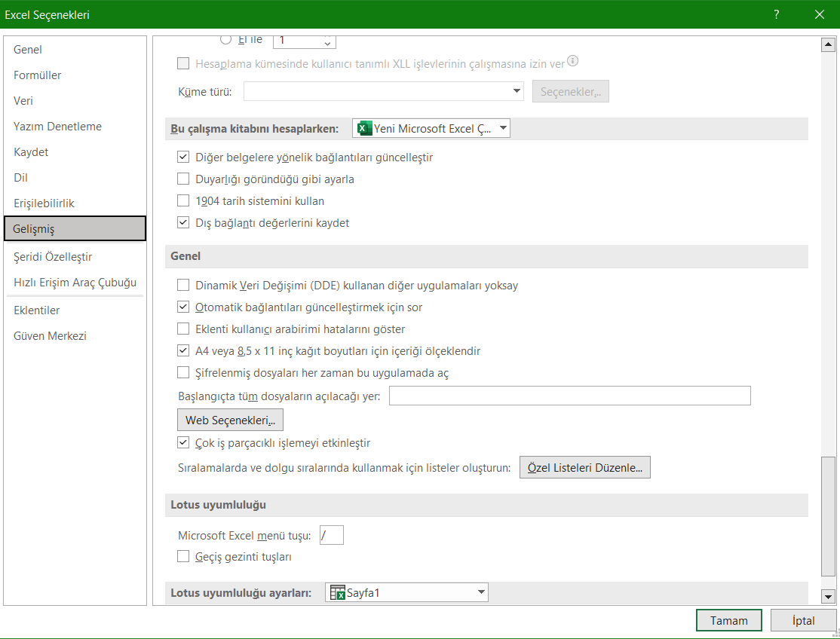Check the XLL işlevlerinin çalışmasına izin ver box

pyautogui.click(x=183, y=64)
